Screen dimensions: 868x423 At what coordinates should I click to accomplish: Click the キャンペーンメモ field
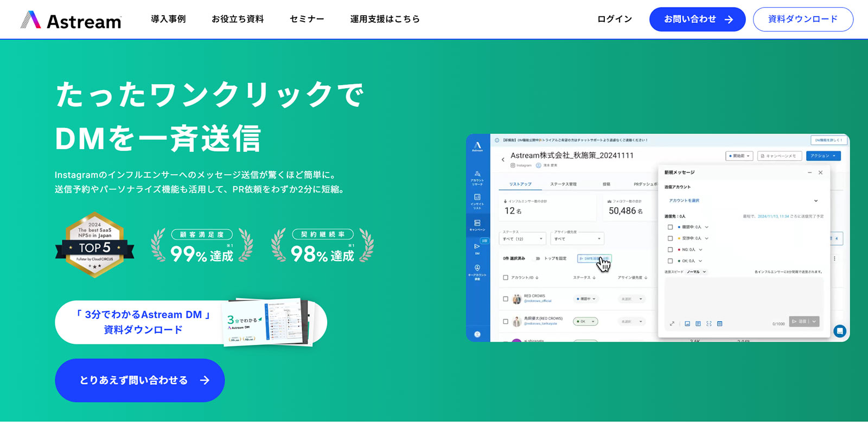[x=779, y=156]
